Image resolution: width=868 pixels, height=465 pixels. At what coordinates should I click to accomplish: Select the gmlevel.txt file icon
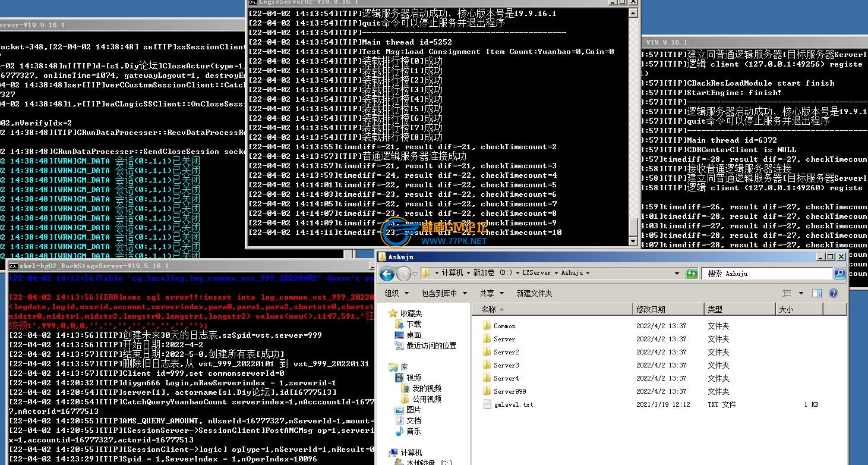pos(487,404)
